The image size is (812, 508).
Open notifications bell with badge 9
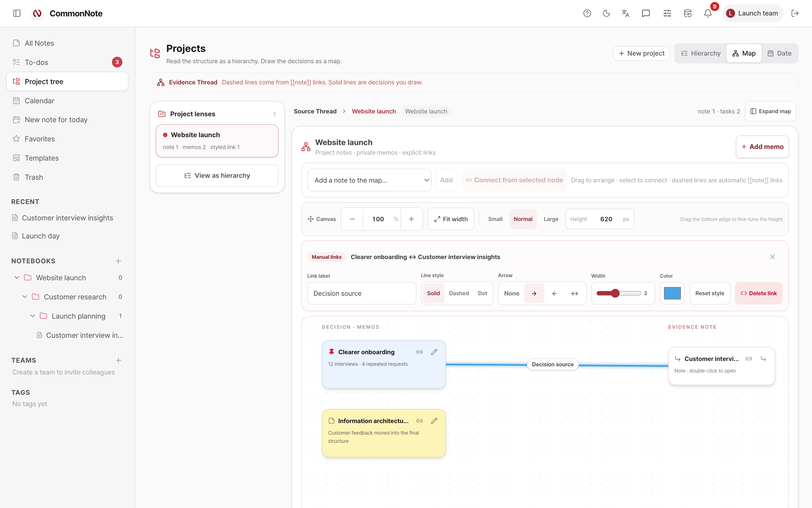[x=708, y=14]
